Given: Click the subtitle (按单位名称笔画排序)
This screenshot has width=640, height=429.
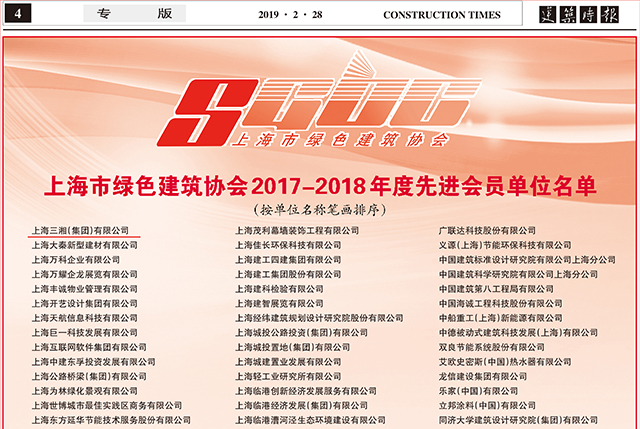Looking at the screenshot, I should [320, 210].
